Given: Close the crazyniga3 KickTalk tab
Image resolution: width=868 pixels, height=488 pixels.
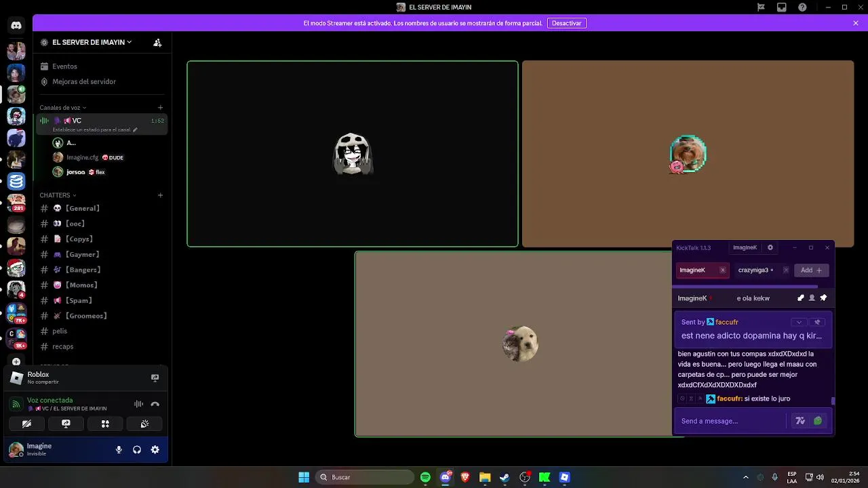Looking at the screenshot, I should coord(786,270).
